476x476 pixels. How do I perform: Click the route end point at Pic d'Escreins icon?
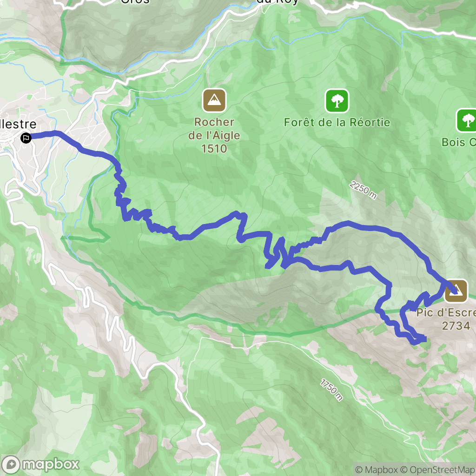[x=455, y=292]
